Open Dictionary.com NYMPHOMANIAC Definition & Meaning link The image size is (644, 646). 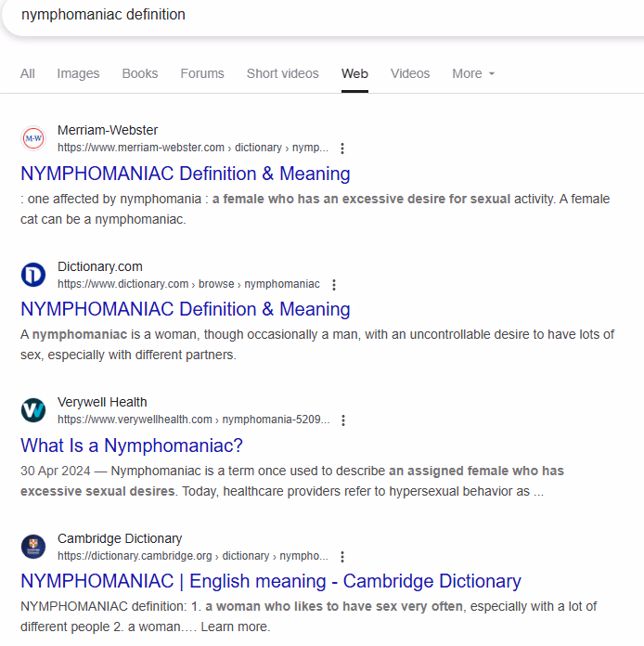(186, 309)
